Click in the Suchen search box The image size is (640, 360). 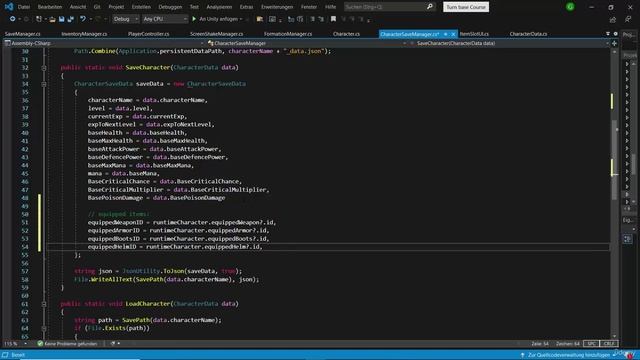point(384,7)
